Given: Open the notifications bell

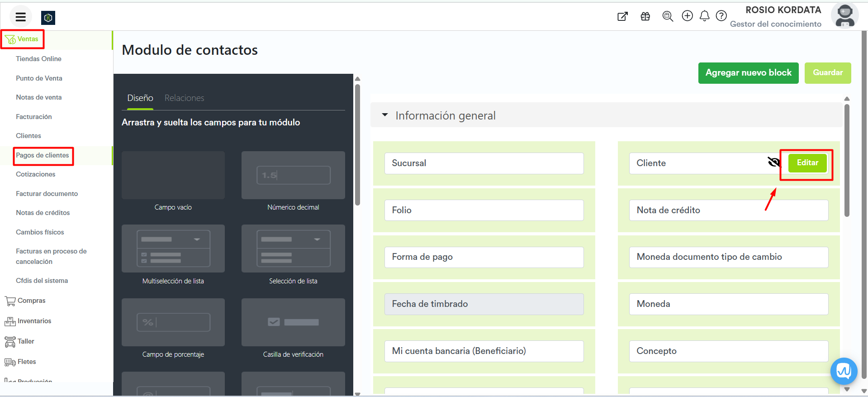Looking at the screenshot, I should tap(704, 16).
